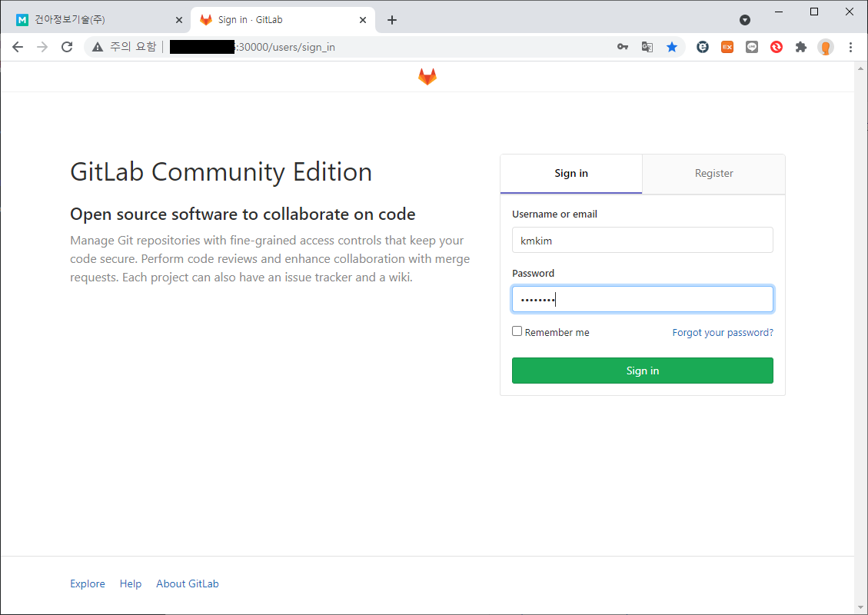Reload the page with the refresh icon
This screenshot has height=615, width=868.
click(67, 47)
